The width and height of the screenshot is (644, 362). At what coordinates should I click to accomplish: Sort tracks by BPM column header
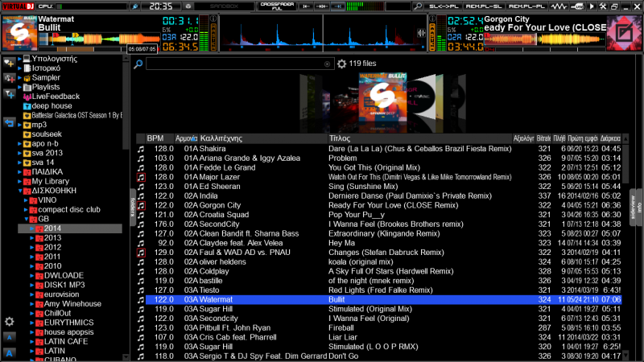click(155, 138)
